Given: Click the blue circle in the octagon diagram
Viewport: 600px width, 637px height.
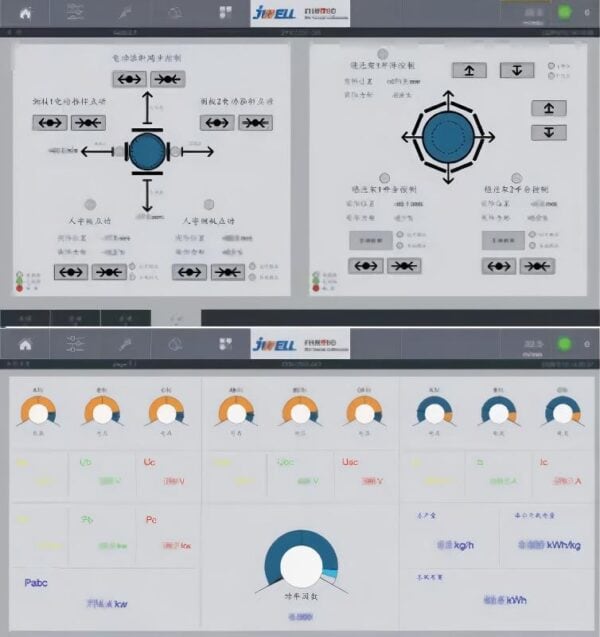Looking at the screenshot, I should coord(448,137).
